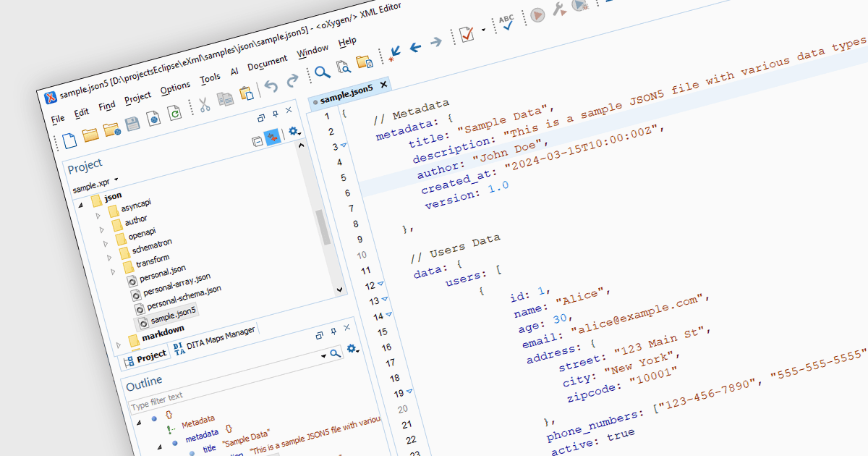Toggle Link with Editor in Project panel

coord(273,138)
